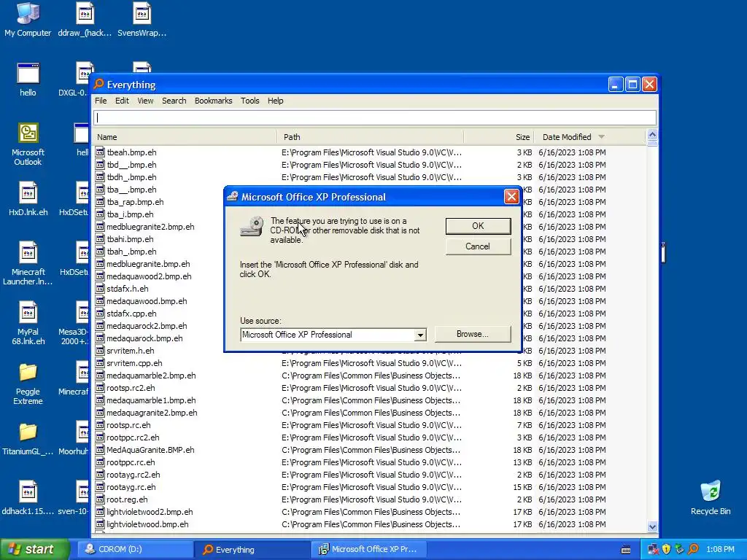
Task: Select tba_rap.bmp.eh row name
Action: point(135,202)
